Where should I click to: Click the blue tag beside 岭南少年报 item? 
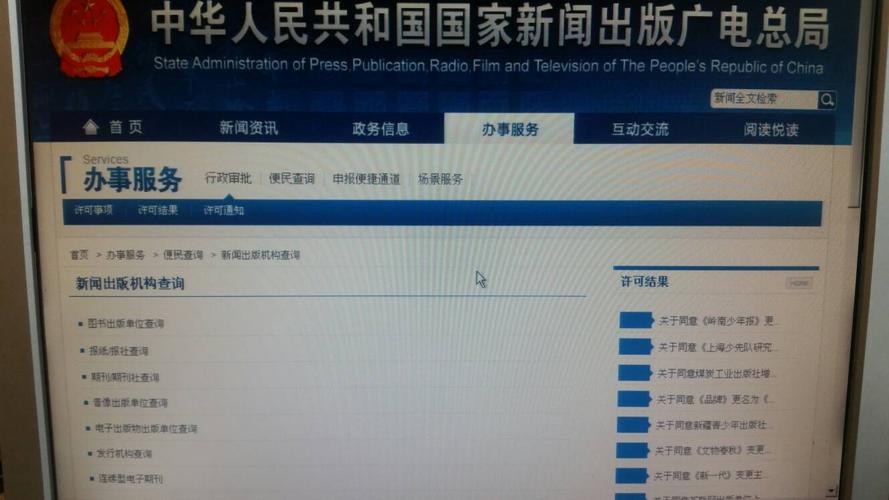[x=636, y=320]
